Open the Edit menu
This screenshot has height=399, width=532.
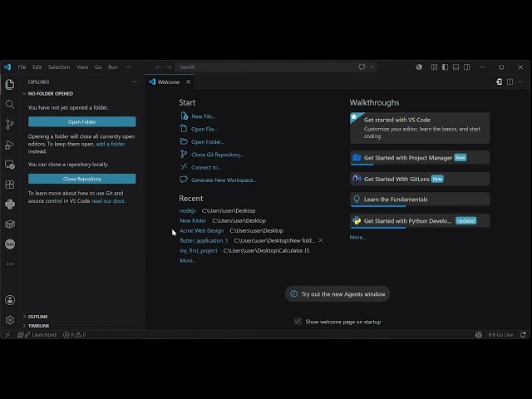click(x=37, y=67)
